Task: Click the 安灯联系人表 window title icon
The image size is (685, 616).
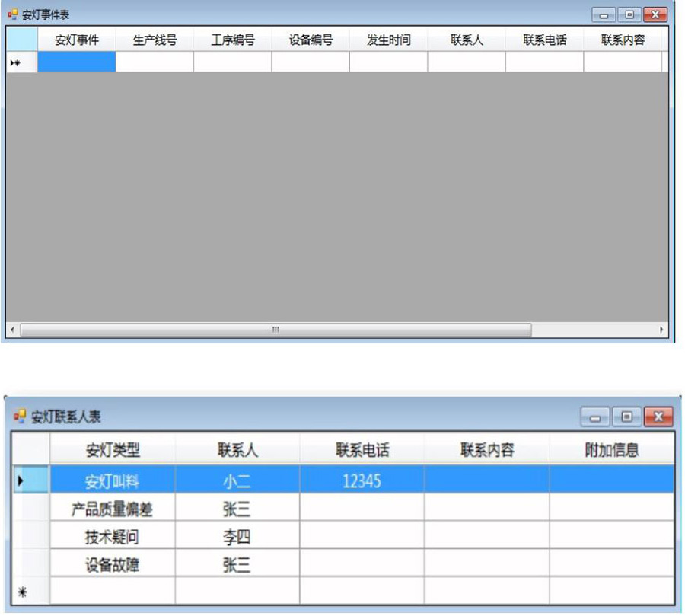Action: tap(21, 416)
